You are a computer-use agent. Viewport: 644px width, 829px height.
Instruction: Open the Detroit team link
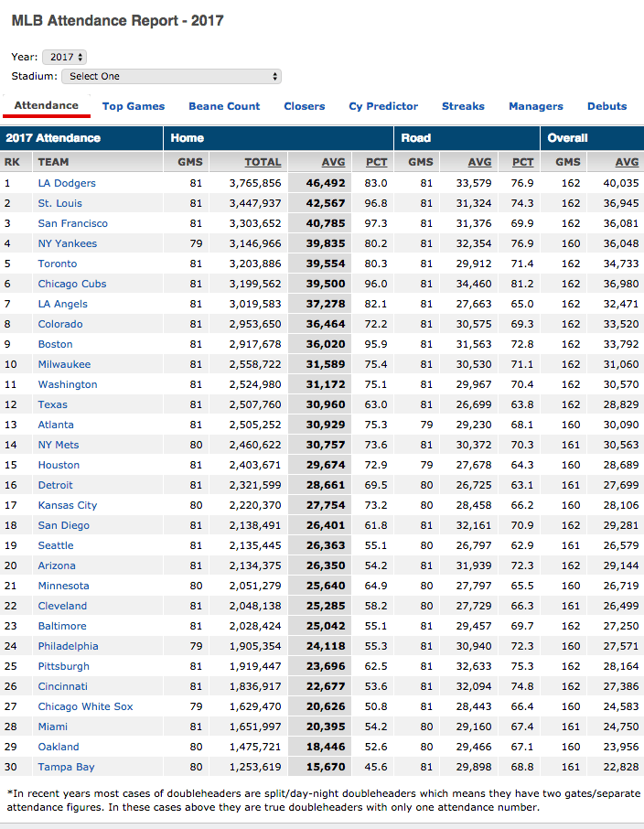click(x=55, y=485)
